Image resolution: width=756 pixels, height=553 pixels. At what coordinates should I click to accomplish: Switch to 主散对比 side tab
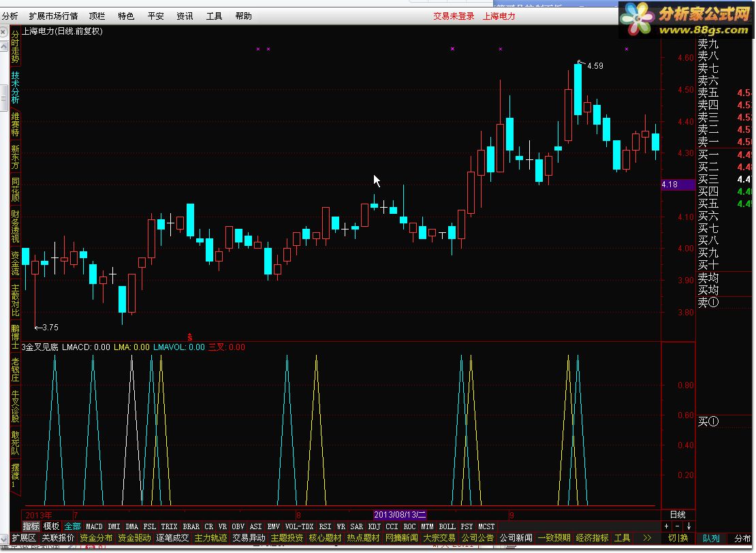click(x=16, y=300)
